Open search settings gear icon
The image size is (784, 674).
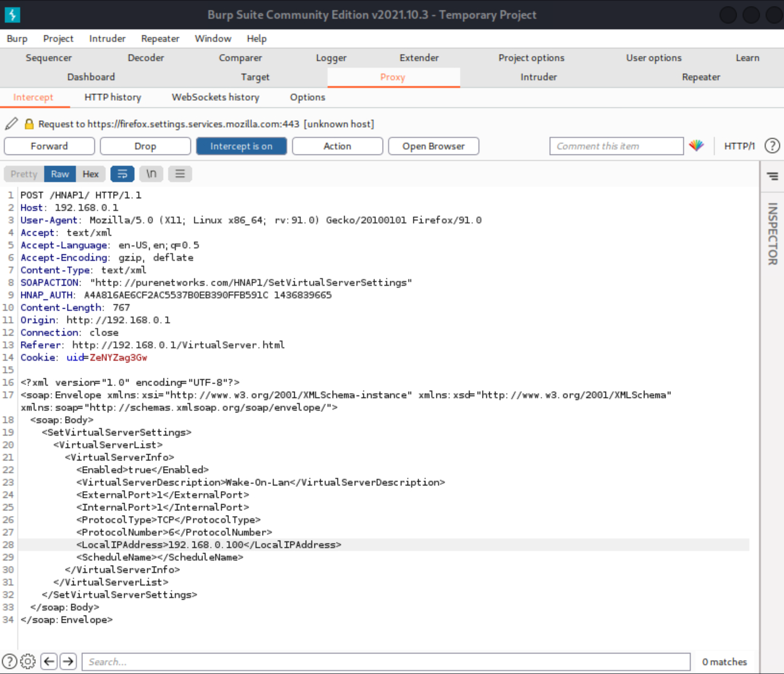28,662
